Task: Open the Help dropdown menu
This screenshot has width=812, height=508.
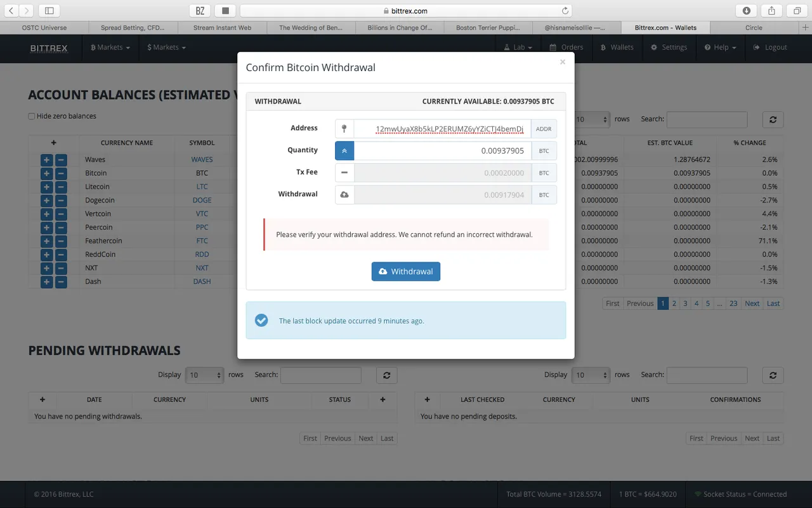Action: [x=720, y=48]
